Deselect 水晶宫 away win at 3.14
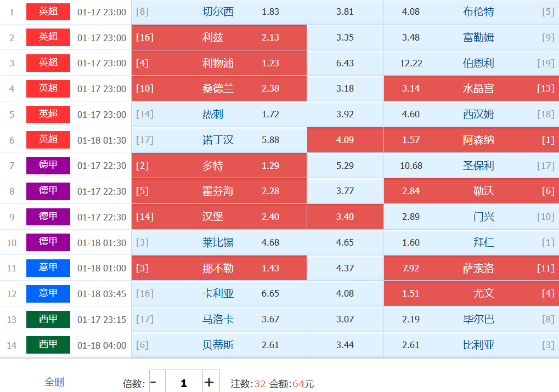 (x=471, y=89)
